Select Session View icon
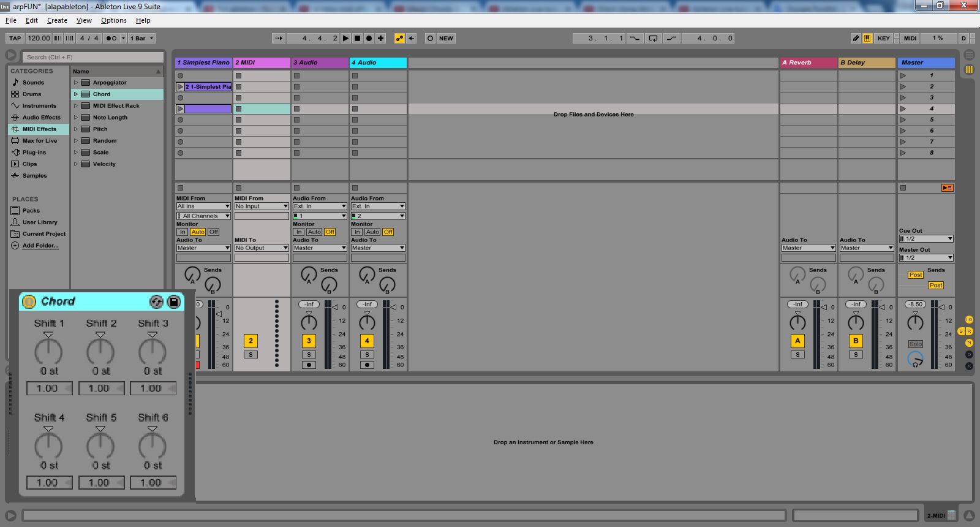The height and width of the screenshot is (527, 980). pyautogui.click(x=969, y=70)
